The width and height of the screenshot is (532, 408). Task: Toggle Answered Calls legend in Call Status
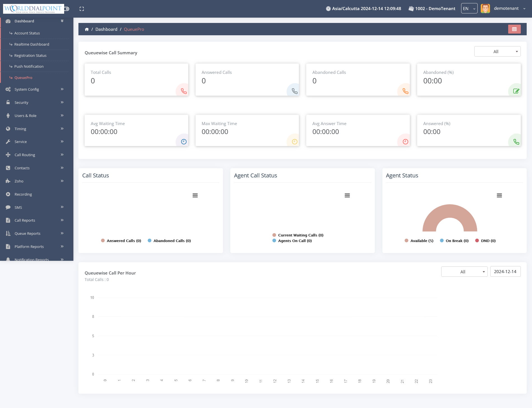coord(121,241)
